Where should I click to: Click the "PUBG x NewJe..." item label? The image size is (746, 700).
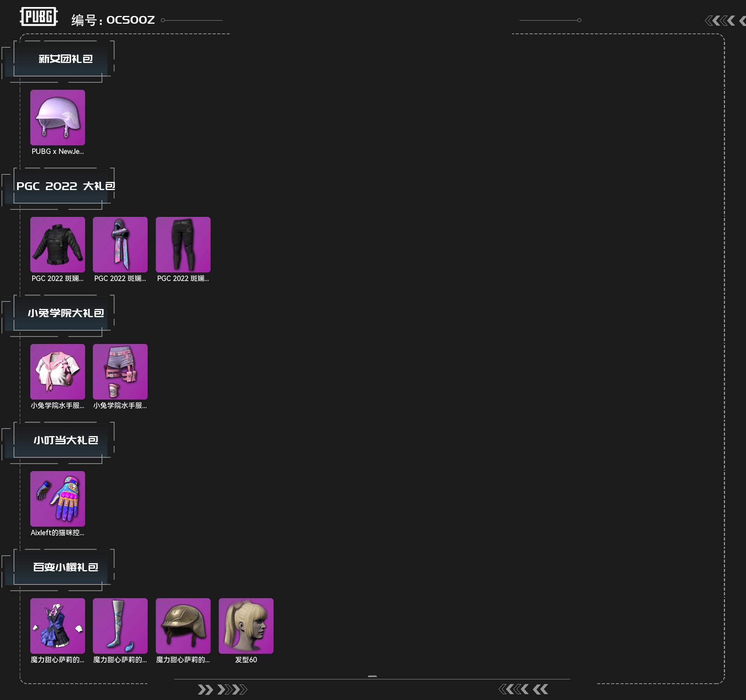click(58, 152)
